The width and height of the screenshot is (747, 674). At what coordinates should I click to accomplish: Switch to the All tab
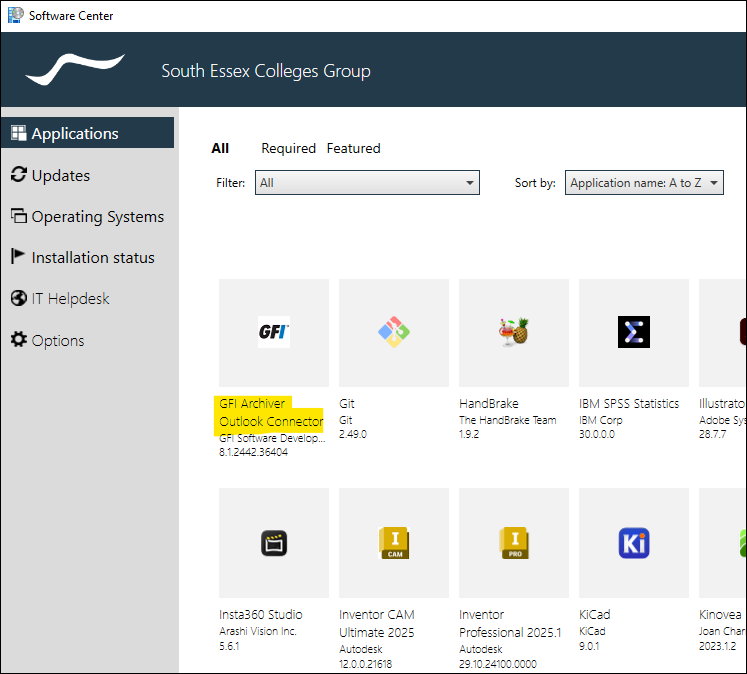[220, 148]
